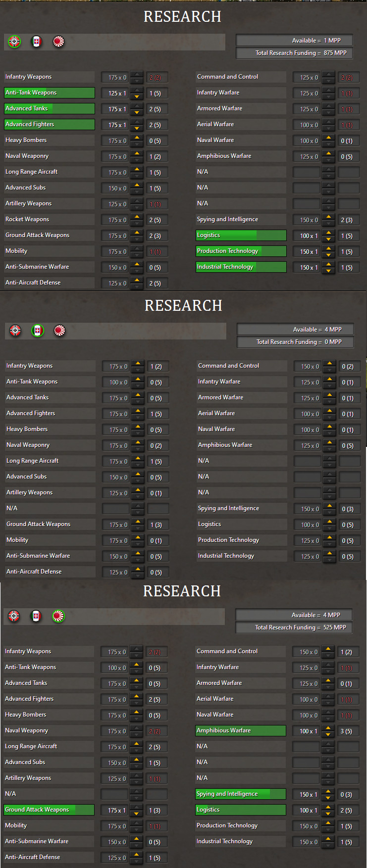Decrease Advanced Fighters funding in the 875 MPP panel
Viewport: 367px width, 868px height.
pos(137,128)
